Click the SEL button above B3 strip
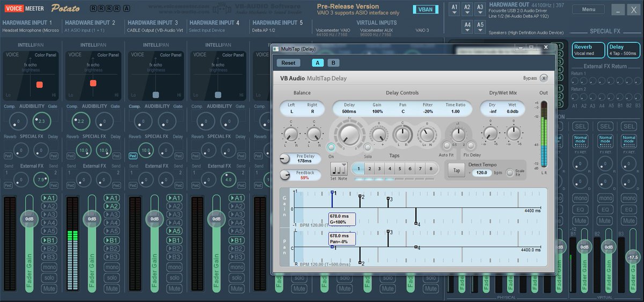The image size is (644, 302). click(628, 126)
